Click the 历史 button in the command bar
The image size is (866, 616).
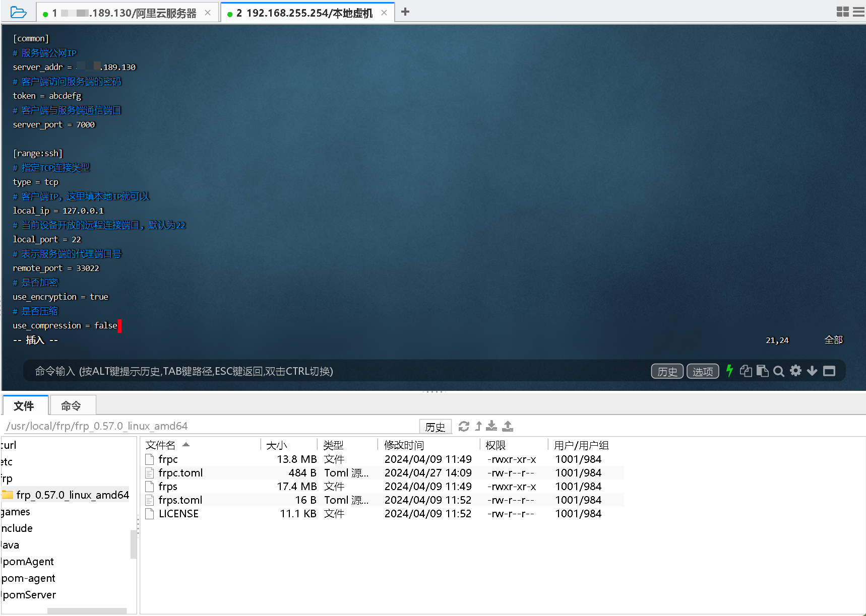point(667,371)
